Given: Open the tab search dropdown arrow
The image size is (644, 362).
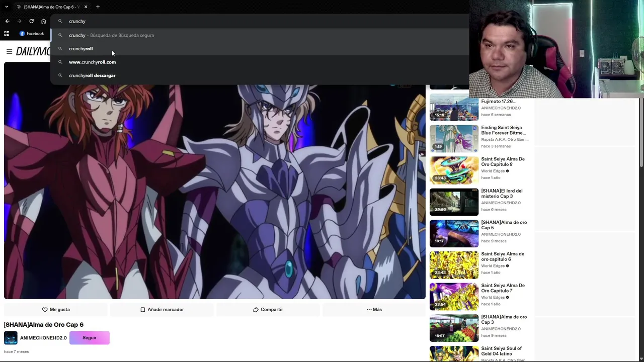Looking at the screenshot, I should 7,7.
